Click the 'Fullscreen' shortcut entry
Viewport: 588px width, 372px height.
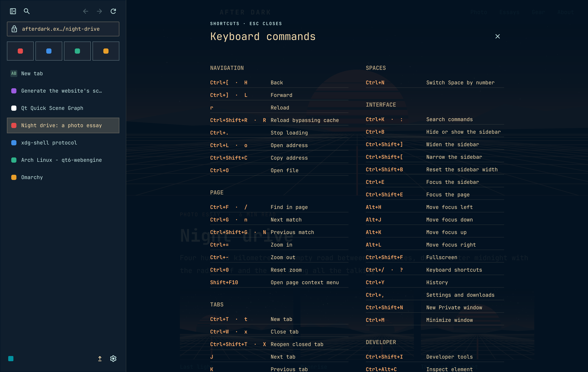pyautogui.click(x=435, y=257)
